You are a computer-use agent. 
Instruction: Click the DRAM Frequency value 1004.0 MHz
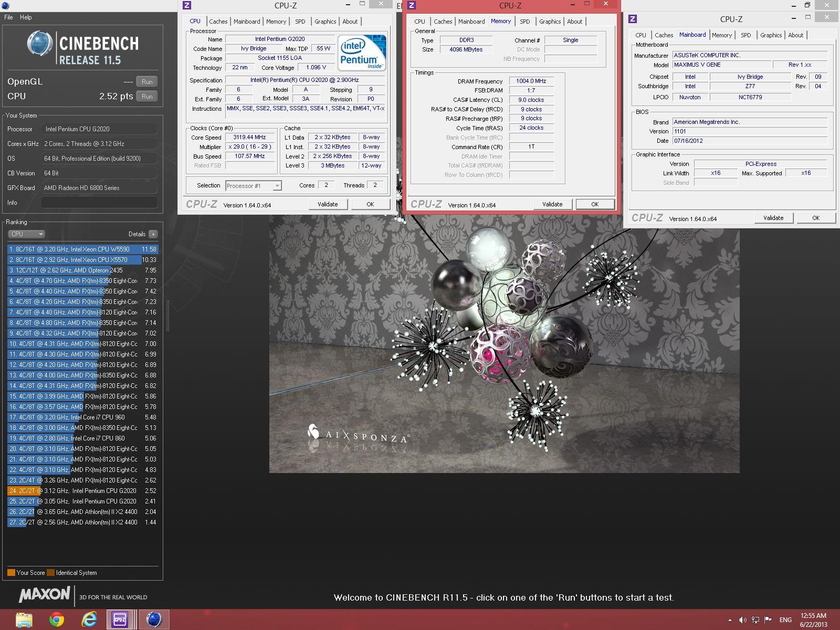point(531,81)
